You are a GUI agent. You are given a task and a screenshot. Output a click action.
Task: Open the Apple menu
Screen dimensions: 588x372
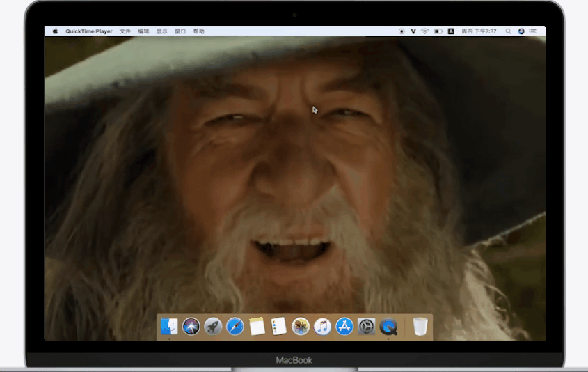pos(55,31)
